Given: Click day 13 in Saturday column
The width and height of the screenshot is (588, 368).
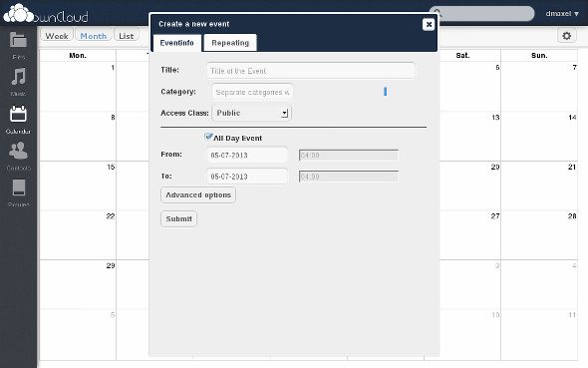Looking at the screenshot, I should 470,137.
